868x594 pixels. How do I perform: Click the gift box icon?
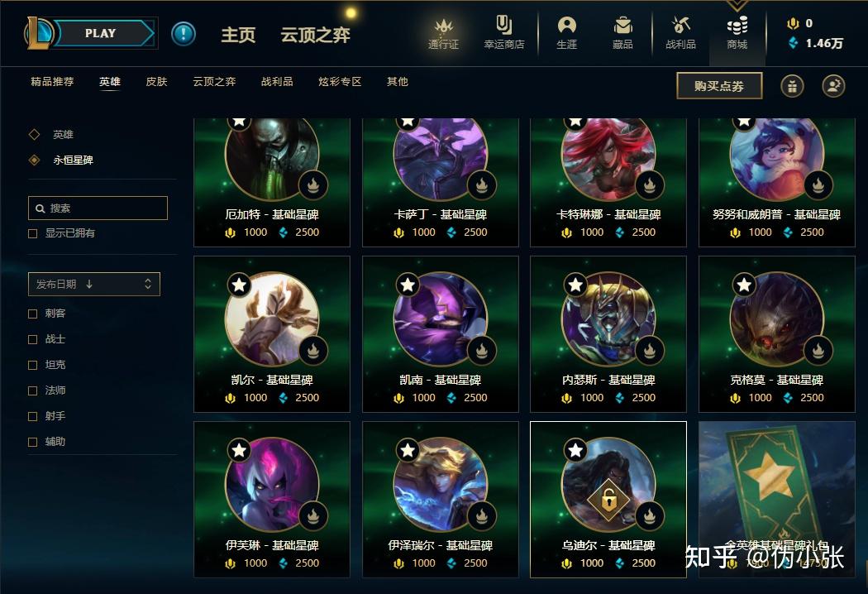(x=792, y=86)
